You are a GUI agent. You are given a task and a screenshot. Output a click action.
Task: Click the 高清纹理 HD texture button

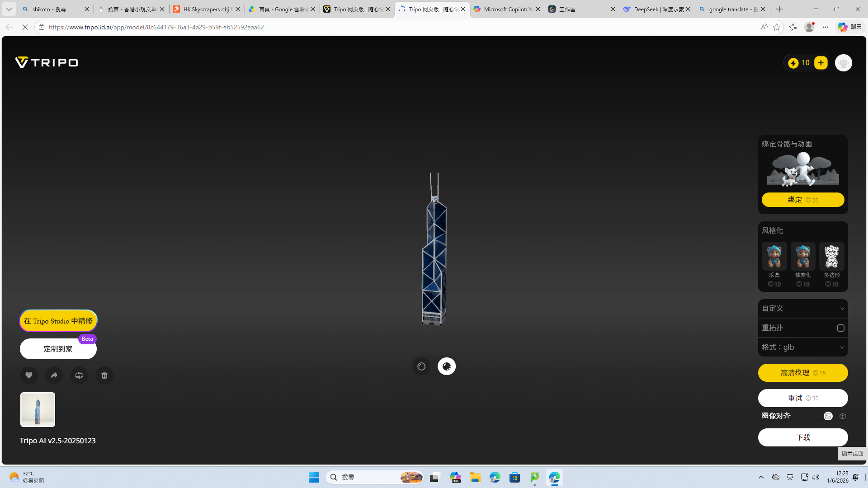tap(803, 373)
